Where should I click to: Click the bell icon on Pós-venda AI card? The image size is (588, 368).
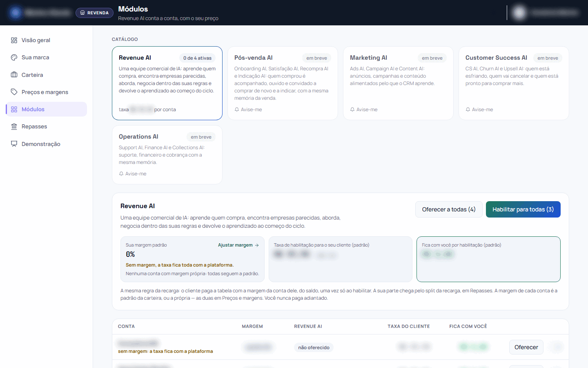pos(237,110)
